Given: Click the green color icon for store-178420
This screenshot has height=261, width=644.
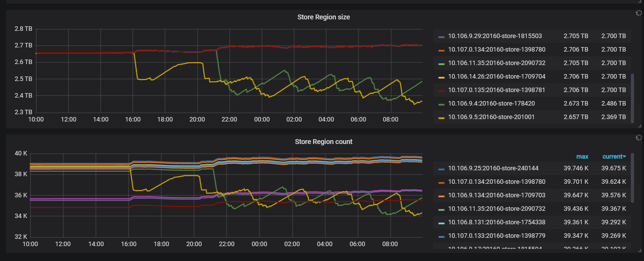Looking at the screenshot, I should pos(441,104).
